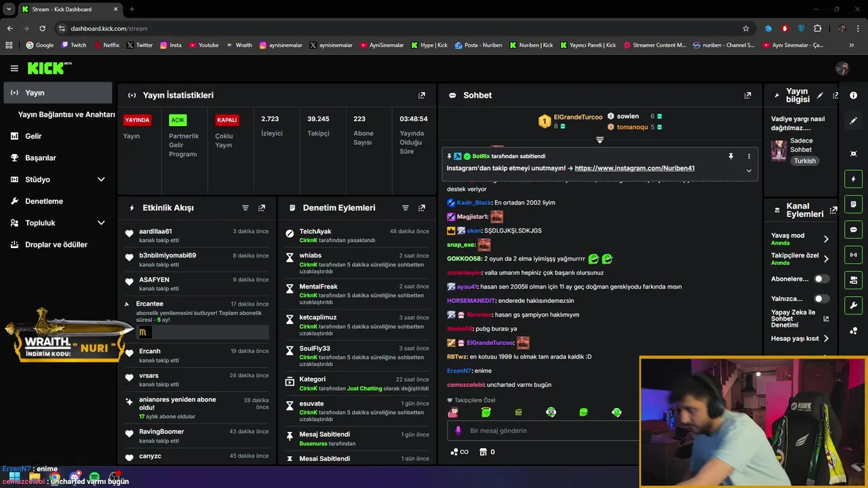
Task: Click the capture frame icon in right toolbar
Action: coord(854,154)
